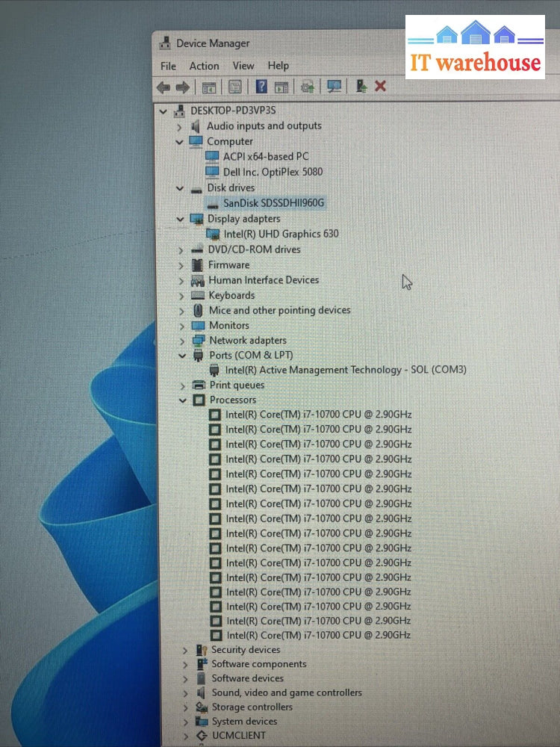Click the red X uninstall device icon
Viewport: 560px width, 747px height.
tap(380, 87)
